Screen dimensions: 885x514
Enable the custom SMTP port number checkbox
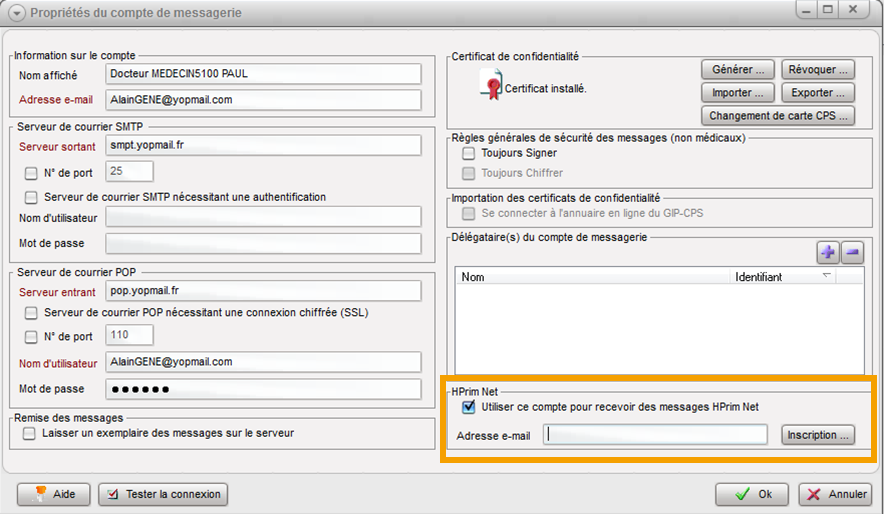coord(32,172)
